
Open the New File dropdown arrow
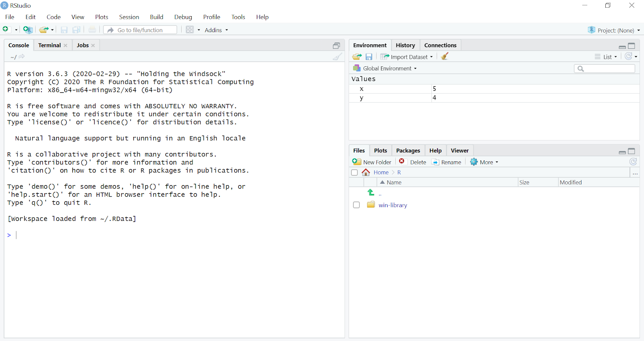[x=16, y=30]
